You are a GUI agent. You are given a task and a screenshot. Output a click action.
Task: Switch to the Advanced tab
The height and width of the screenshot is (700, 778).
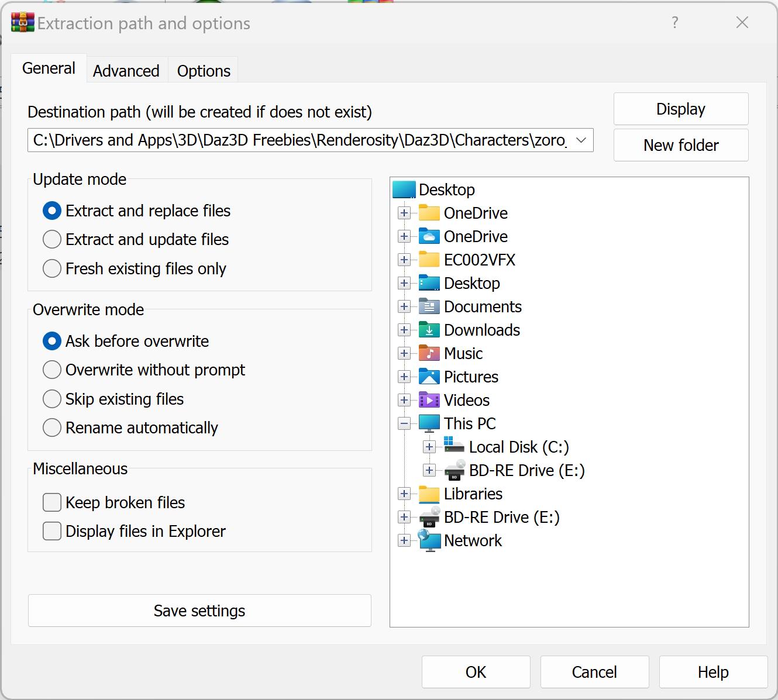126,70
